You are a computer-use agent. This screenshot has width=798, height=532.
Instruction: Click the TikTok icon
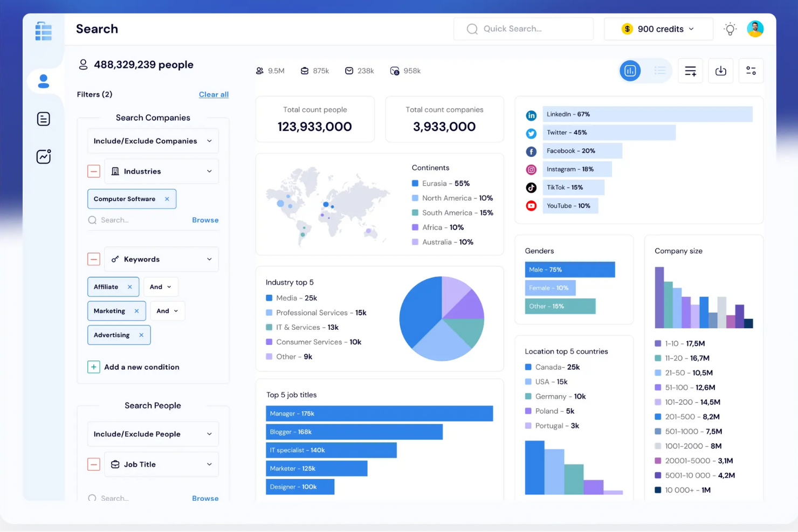pyautogui.click(x=531, y=188)
